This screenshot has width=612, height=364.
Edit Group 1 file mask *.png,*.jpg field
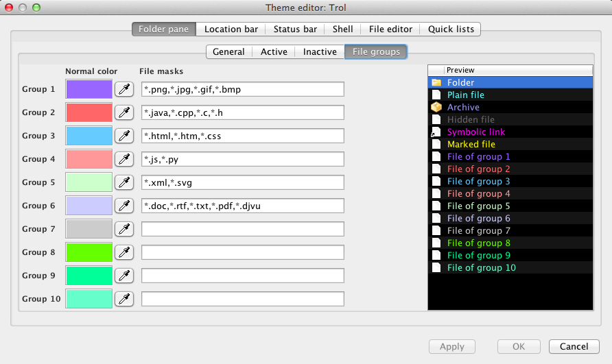tap(243, 89)
